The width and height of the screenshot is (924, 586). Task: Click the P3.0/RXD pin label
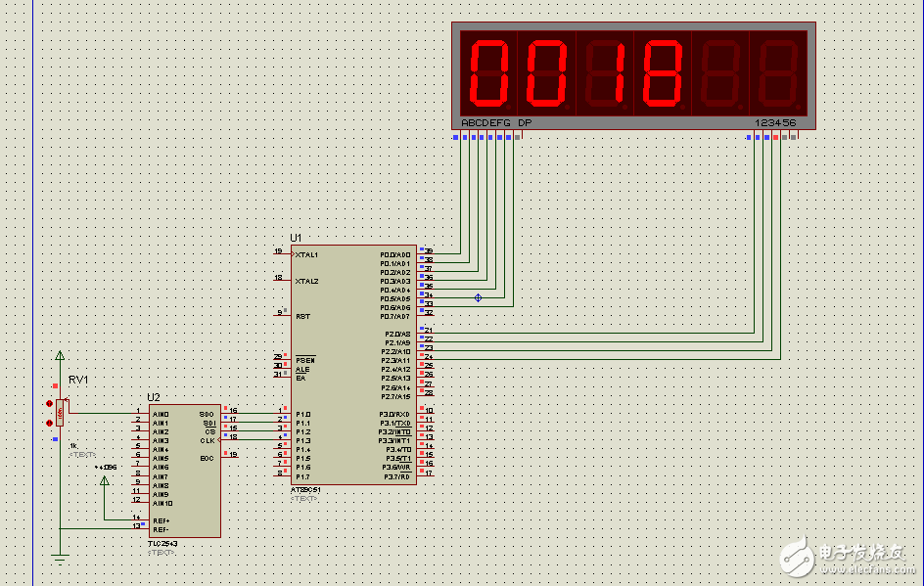coord(394,415)
